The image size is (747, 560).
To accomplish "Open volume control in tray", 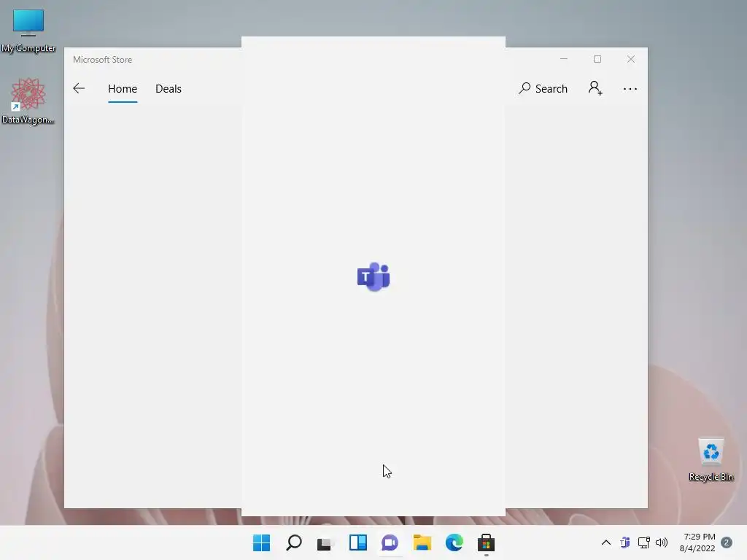I will [662, 542].
